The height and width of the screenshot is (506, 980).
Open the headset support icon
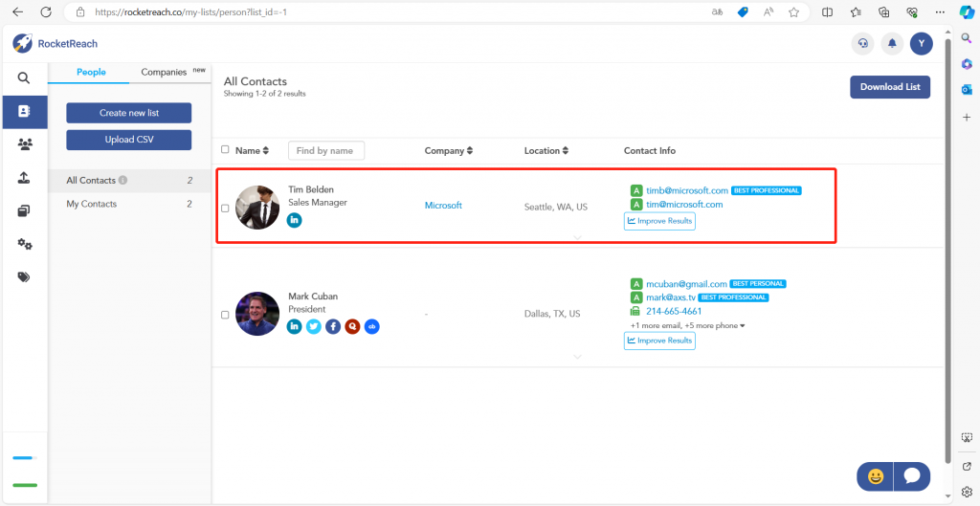point(862,44)
